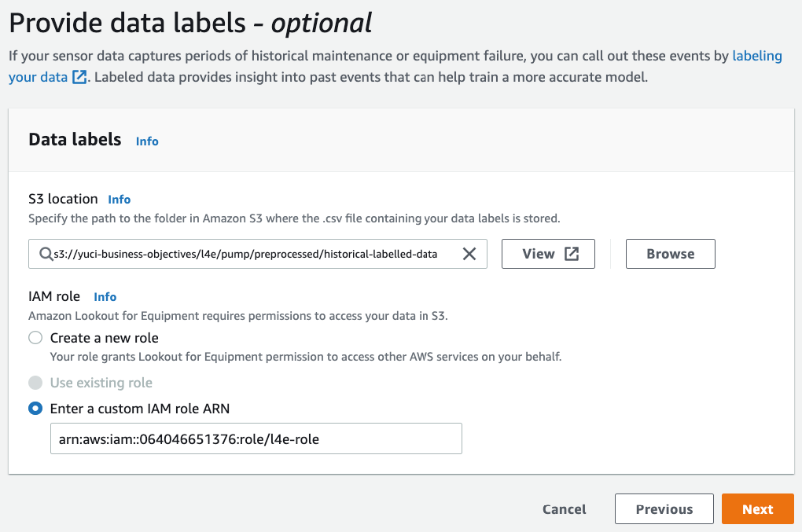Image resolution: width=802 pixels, height=532 pixels.
Task: Go back with the Previous button
Action: coord(664,509)
